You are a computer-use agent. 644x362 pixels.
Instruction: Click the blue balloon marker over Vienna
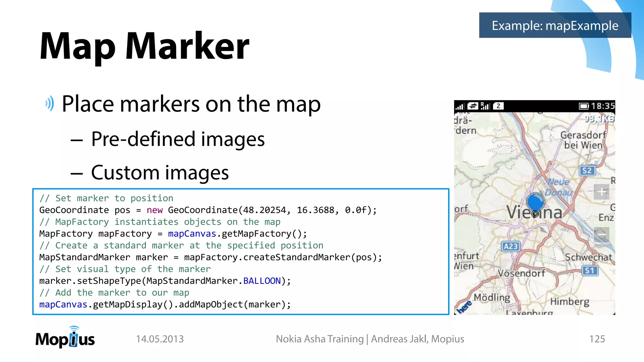tap(535, 203)
